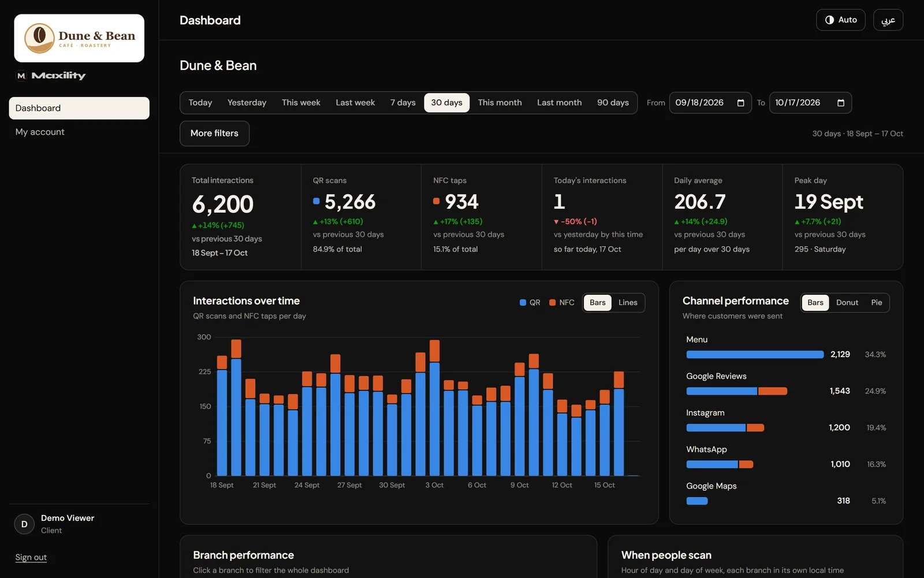Select the This month range
The image size is (924, 578).
(x=500, y=102)
